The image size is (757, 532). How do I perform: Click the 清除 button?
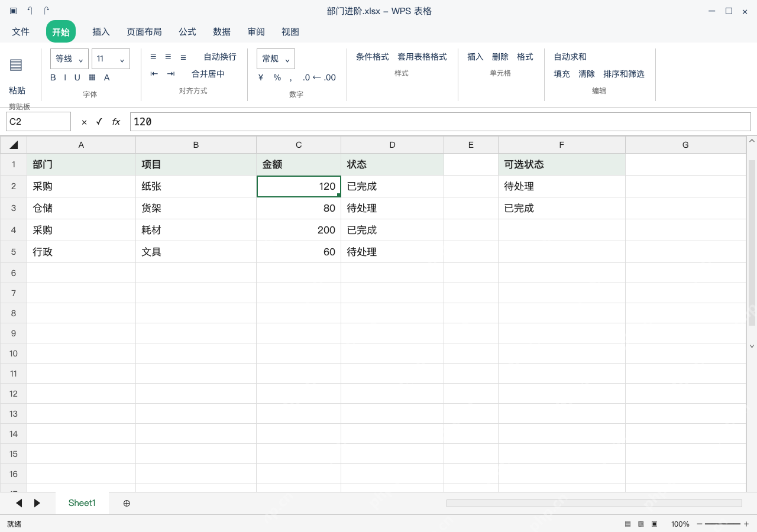point(587,74)
